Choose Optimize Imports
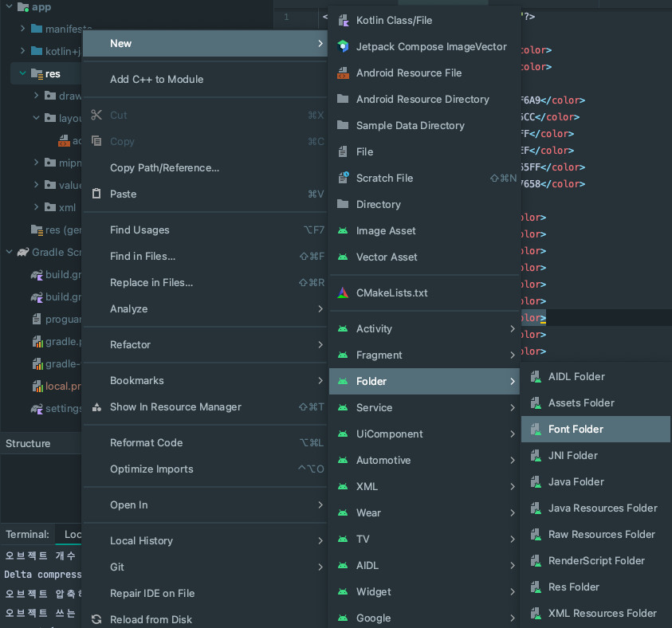The width and height of the screenshot is (672, 628). (205, 469)
